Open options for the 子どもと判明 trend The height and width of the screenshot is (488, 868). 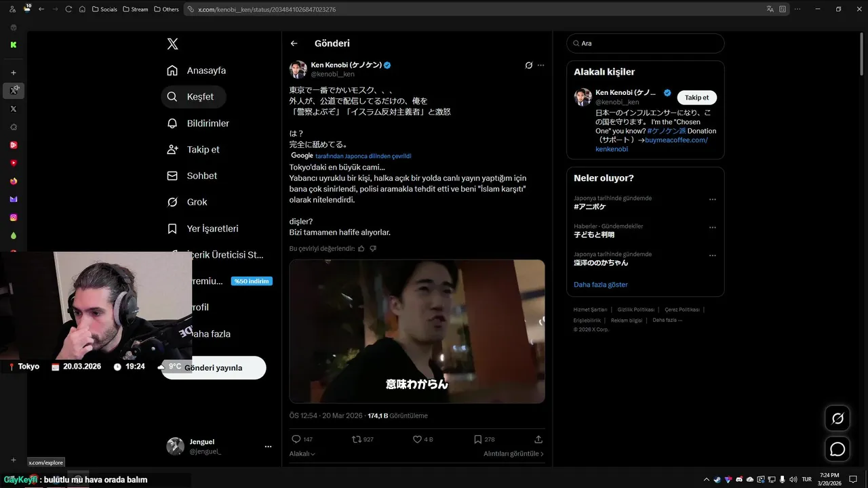713,228
